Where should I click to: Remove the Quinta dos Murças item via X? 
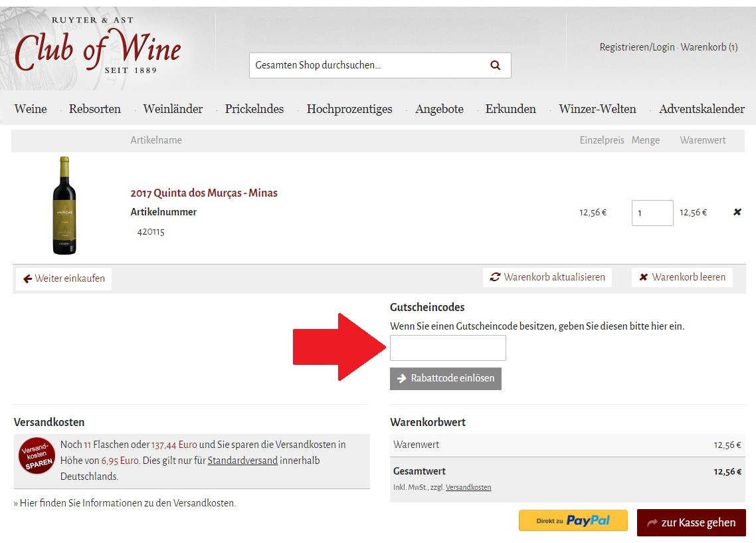point(737,212)
